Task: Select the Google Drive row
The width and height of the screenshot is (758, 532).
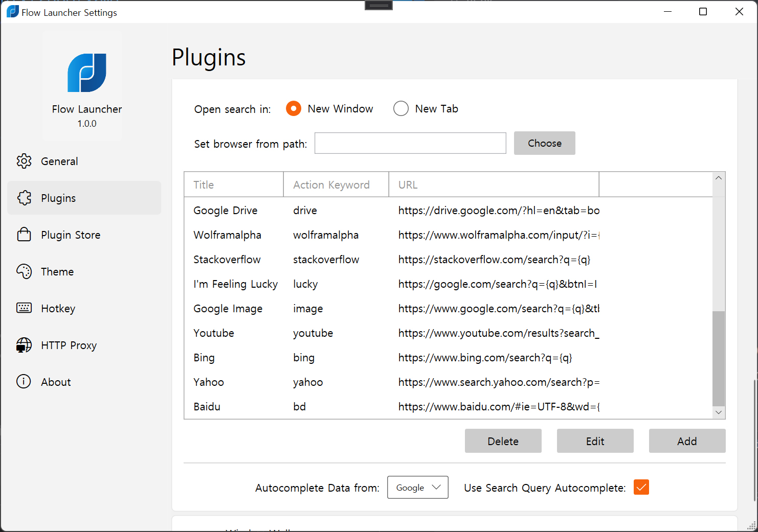Action: click(x=448, y=210)
